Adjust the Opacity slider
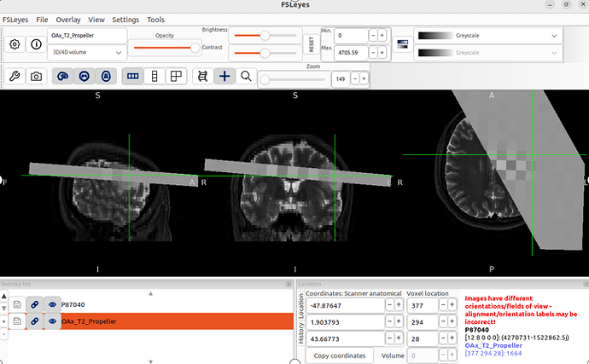Viewport: 589px width, 364px height. click(165, 48)
